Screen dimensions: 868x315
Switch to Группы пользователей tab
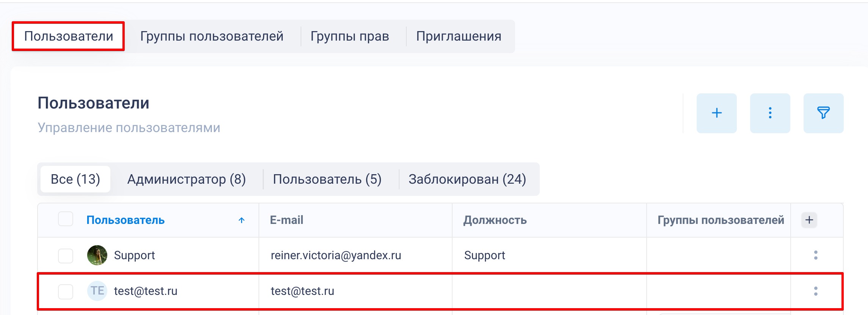pos(212,36)
